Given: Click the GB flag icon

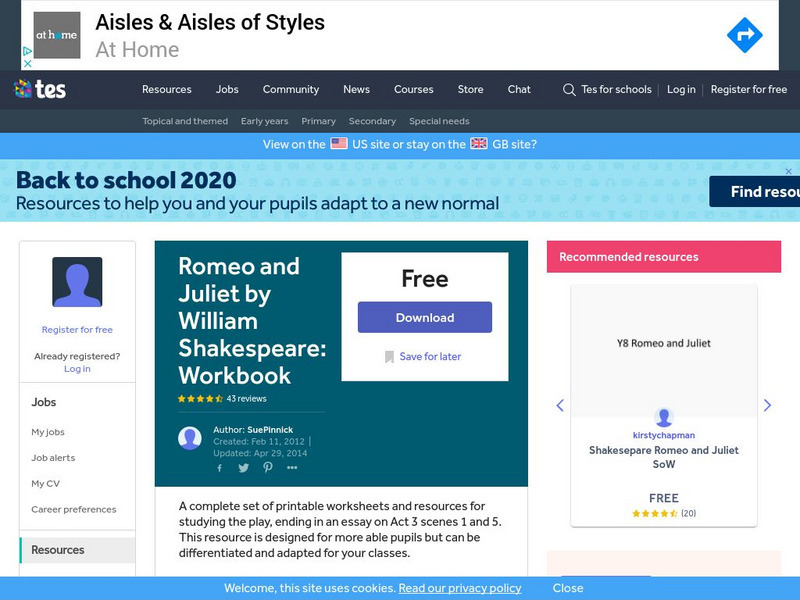Looking at the screenshot, I should click(x=479, y=143).
